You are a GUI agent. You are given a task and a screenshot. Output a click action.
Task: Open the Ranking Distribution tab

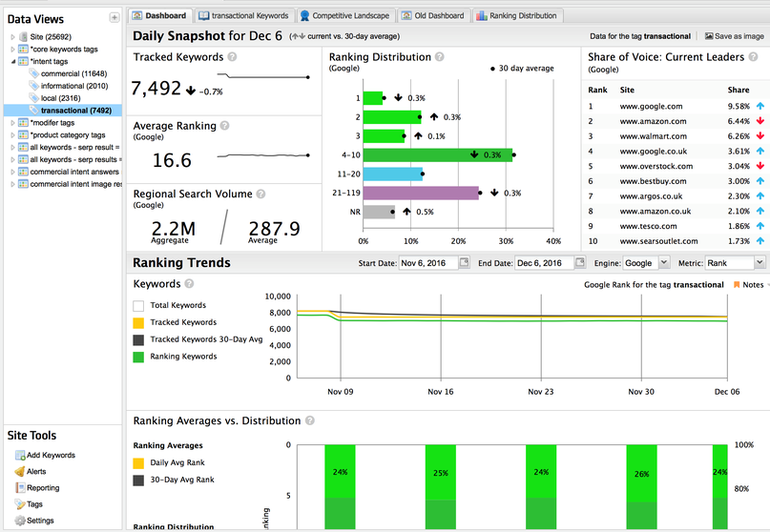pos(517,15)
